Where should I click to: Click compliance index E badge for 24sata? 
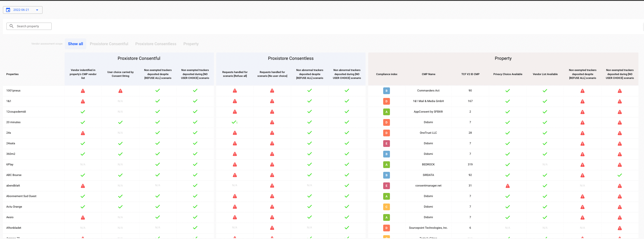386,144
